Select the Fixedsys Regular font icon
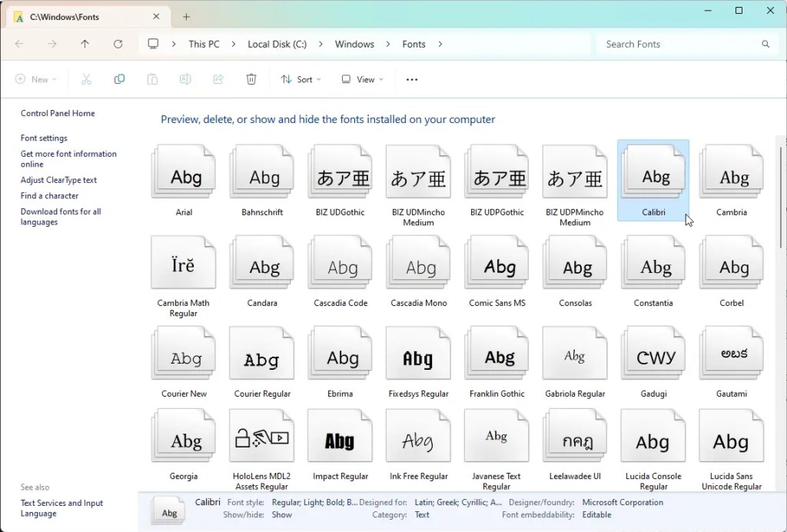The height and width of the screenshot is (532, 787). (419, 354)
